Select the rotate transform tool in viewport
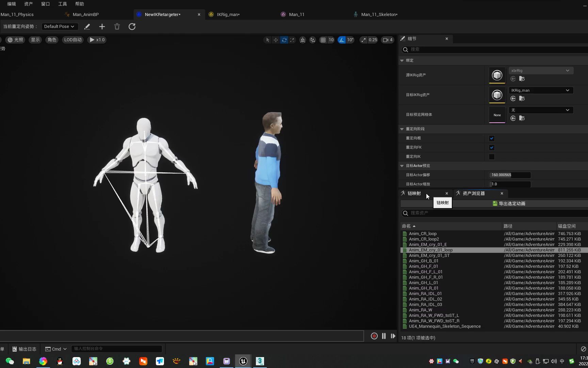Viewport: 588px width, 368px height. pos(284,40)
